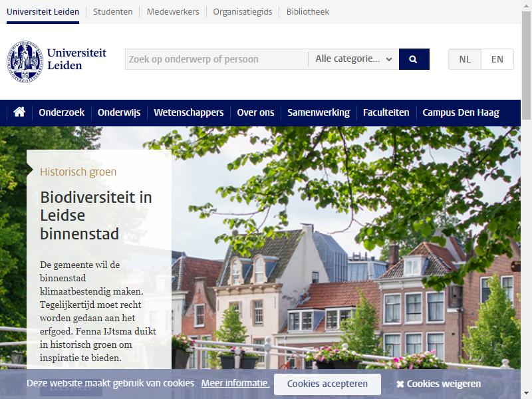Click Cookies weigeren

439,384
